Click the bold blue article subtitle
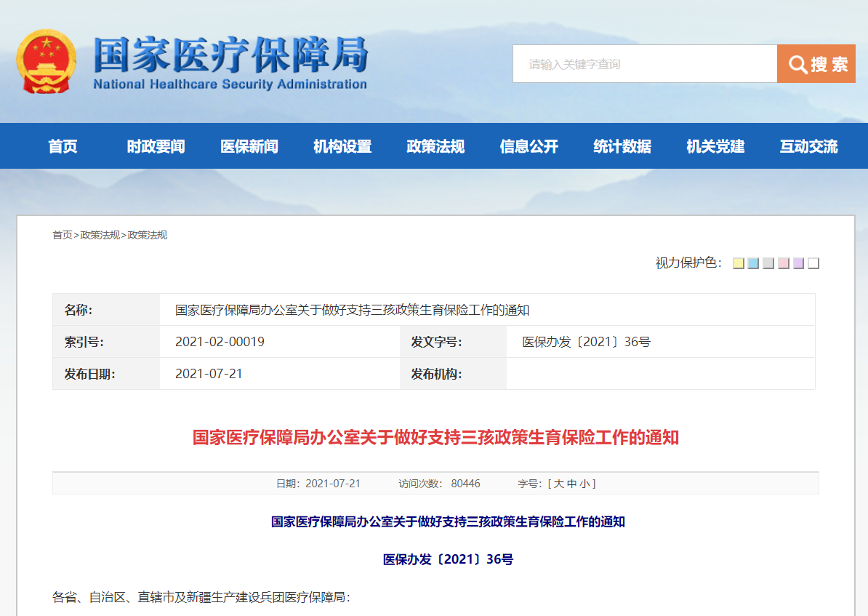Viewport: 868px width, 616px height. click(448, 522)
